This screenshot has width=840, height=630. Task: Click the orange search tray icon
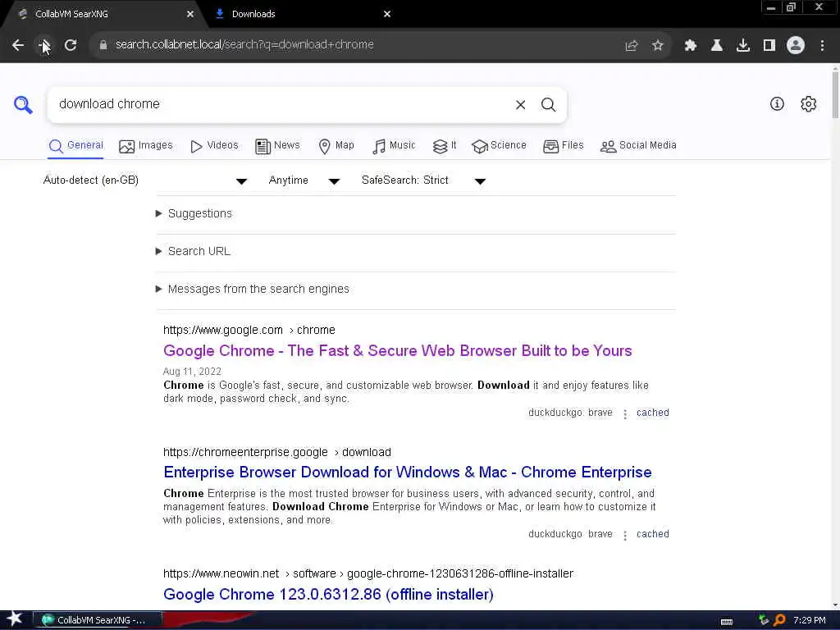point(779,620)
